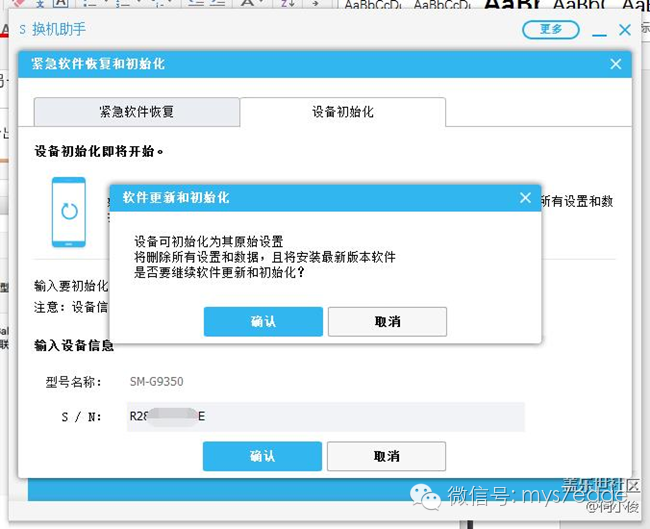
Task: Click the WeChat logo watermark icon
Action: [x=424, y=496]
